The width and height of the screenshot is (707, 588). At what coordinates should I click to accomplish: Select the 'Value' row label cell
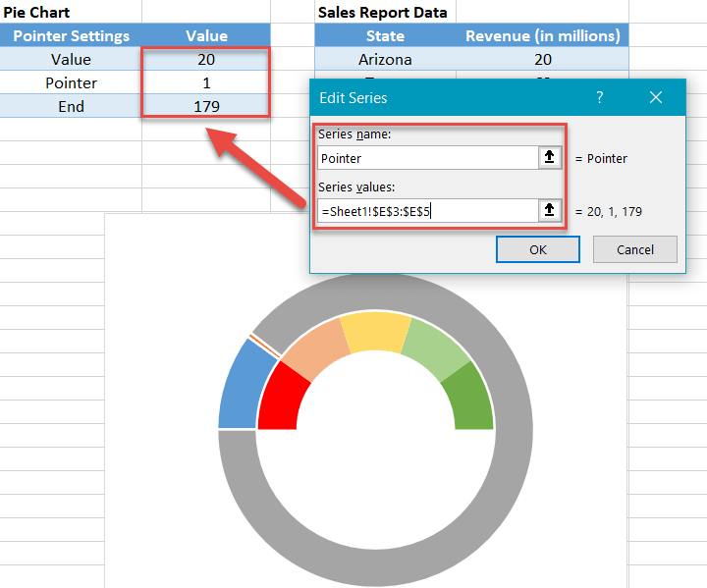(x=71, y=59)
